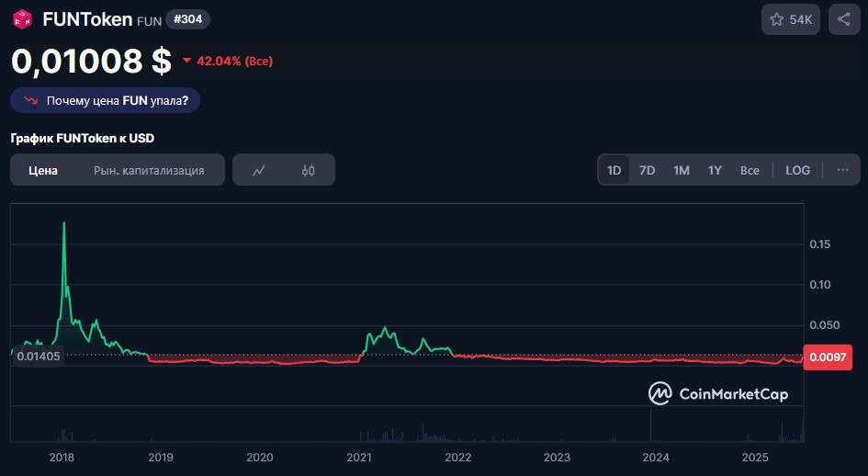The image size is (868, 476).
Task: Choose the 'Все' time range
Action: (750, 170)
